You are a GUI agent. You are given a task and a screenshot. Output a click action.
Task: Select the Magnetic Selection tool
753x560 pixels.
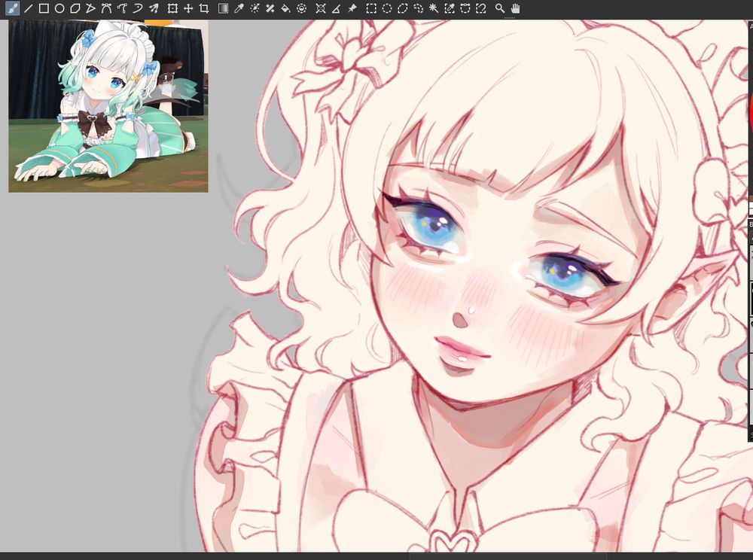[x=480, y=8]
